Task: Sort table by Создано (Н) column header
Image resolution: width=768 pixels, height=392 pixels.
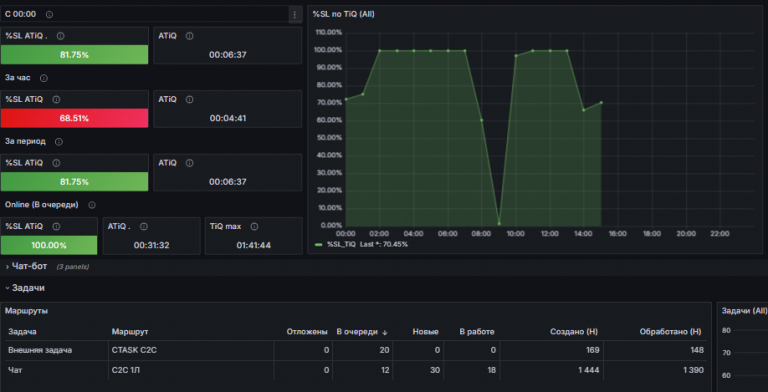Action: [x=574, y=332]
